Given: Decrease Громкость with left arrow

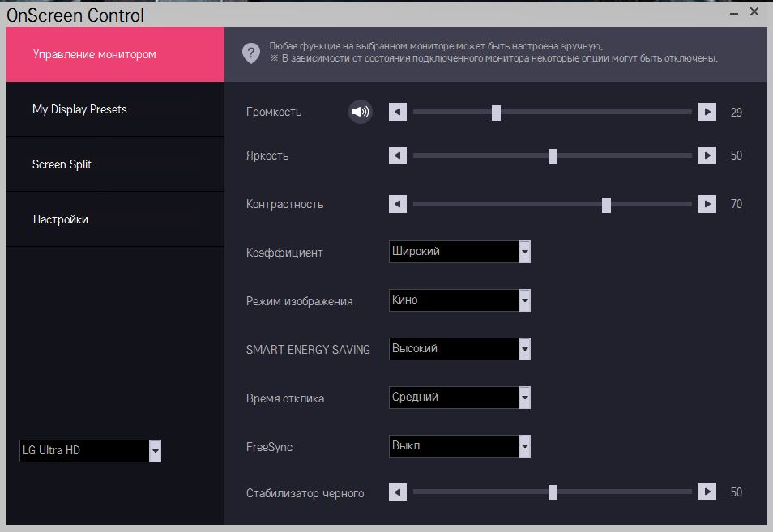Looking at the screenshot, I should click(398, 112).
